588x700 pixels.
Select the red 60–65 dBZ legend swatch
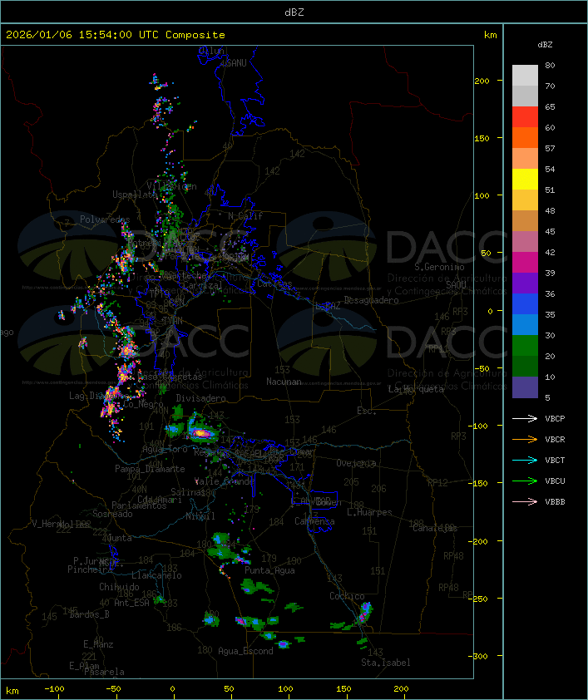point(525,117)
